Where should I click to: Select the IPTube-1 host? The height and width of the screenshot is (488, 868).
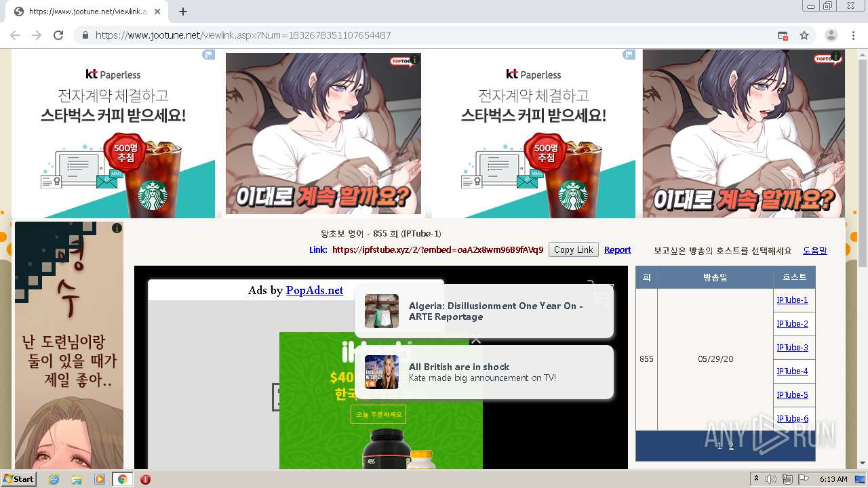(792, 300)
